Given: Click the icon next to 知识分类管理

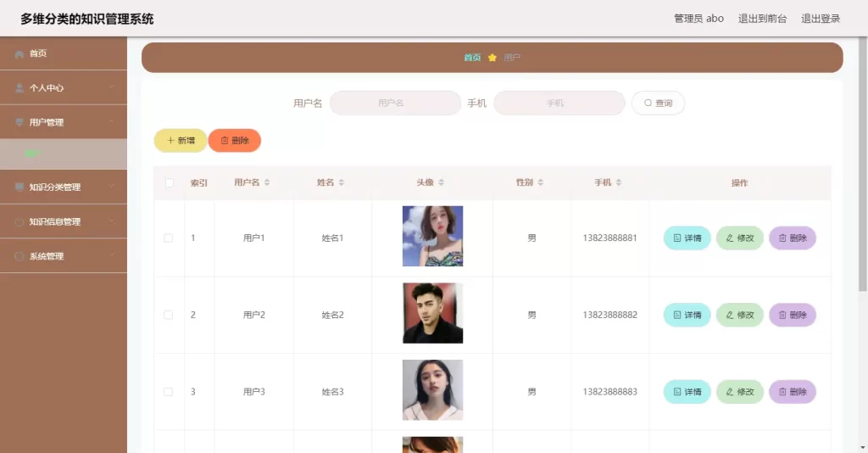Looking at the screenshot, I should point(19,187).
